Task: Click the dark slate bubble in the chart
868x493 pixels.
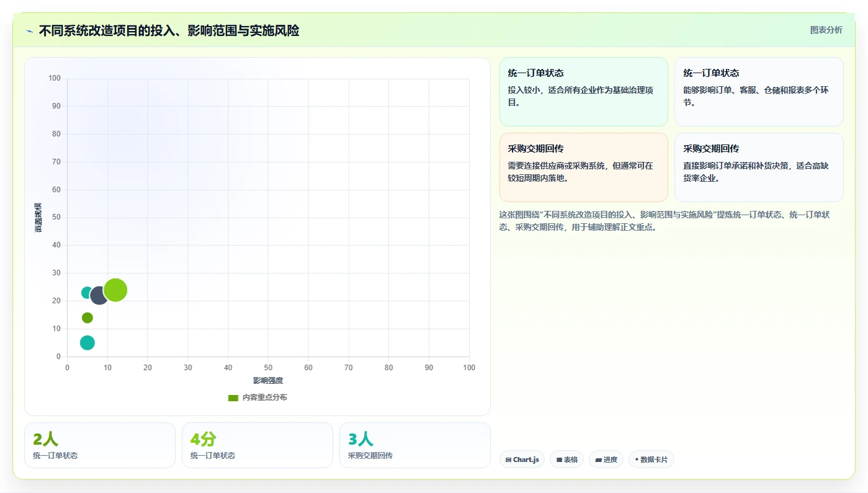Action: point(99,295)
